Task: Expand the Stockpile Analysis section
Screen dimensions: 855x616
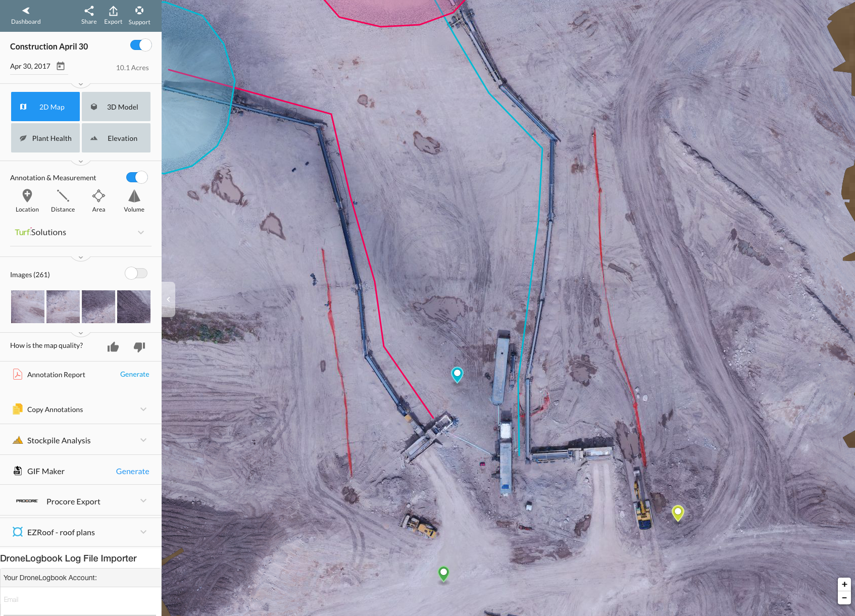Action: (143, 440)
